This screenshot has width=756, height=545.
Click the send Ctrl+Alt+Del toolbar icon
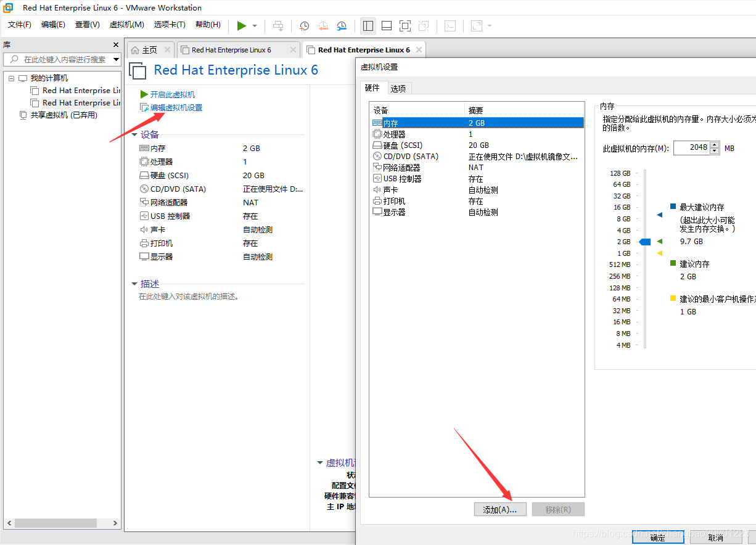[278, 25]
